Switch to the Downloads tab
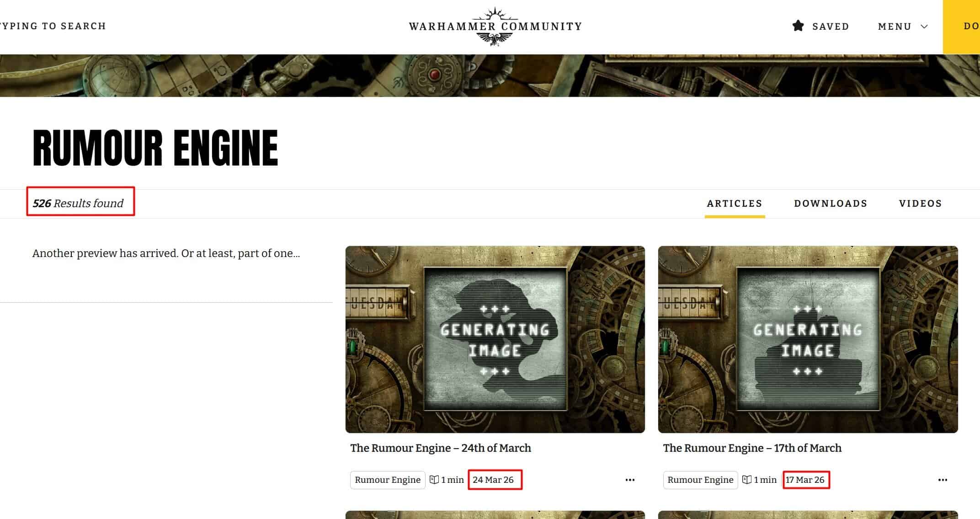The width and height of the screenshot is (980, 519). tap(831, 203)
